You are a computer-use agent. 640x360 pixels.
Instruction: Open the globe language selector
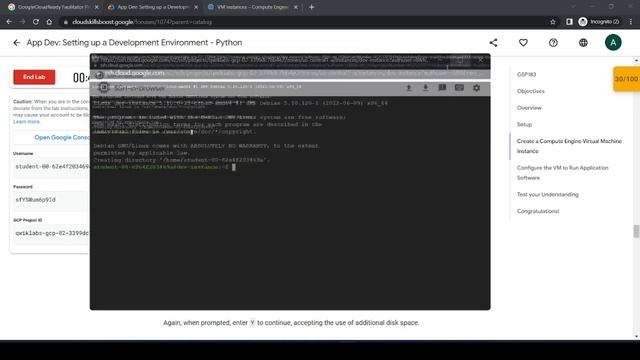583,42
